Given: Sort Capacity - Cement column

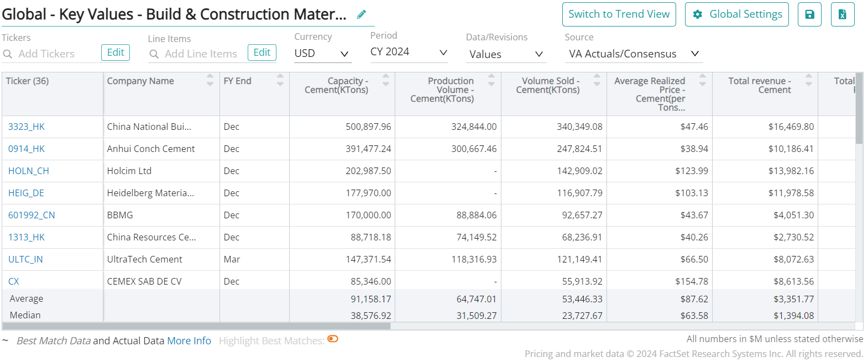Looking at the screenshot, I should [386, 80].
